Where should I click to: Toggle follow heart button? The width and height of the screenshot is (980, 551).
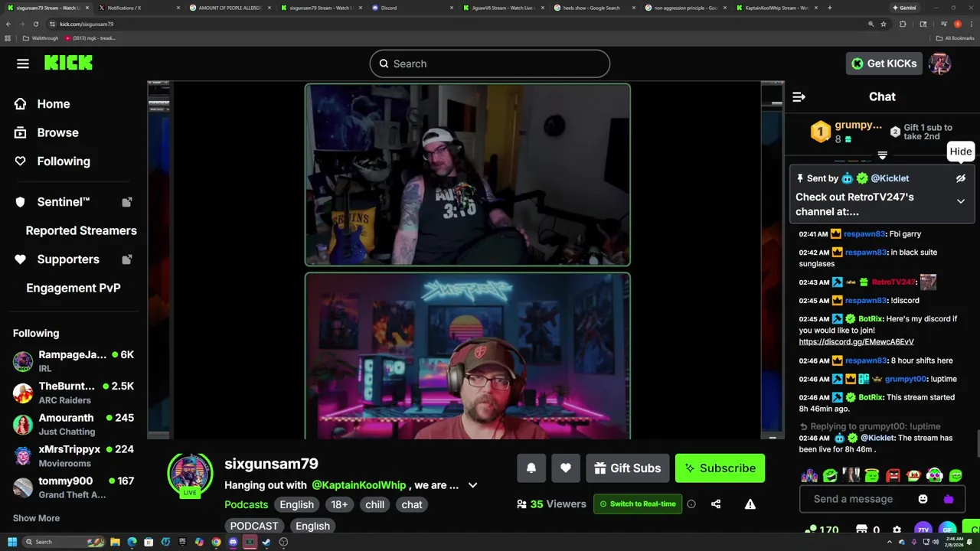(566, 468)
